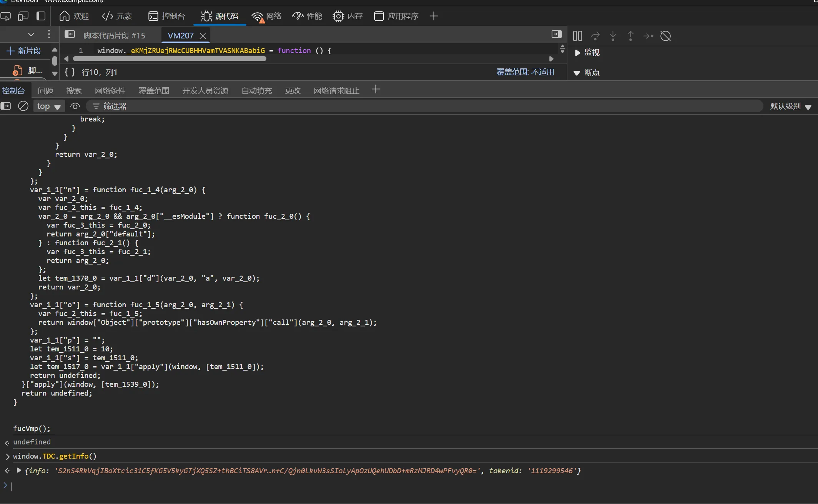Image resolution: width=818 pixels, height=504 pixels.
Task: Toggle device emulation toolbar icon
Action: [x=23, y=16]
